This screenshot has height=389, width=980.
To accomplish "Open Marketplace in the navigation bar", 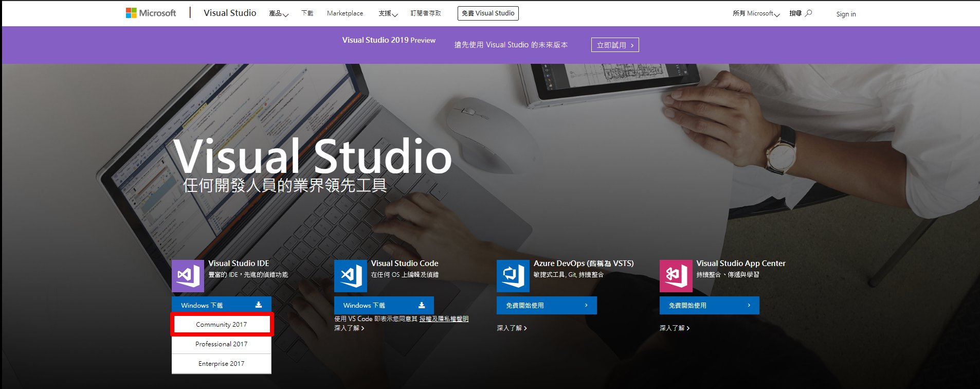I will (344, 13).
